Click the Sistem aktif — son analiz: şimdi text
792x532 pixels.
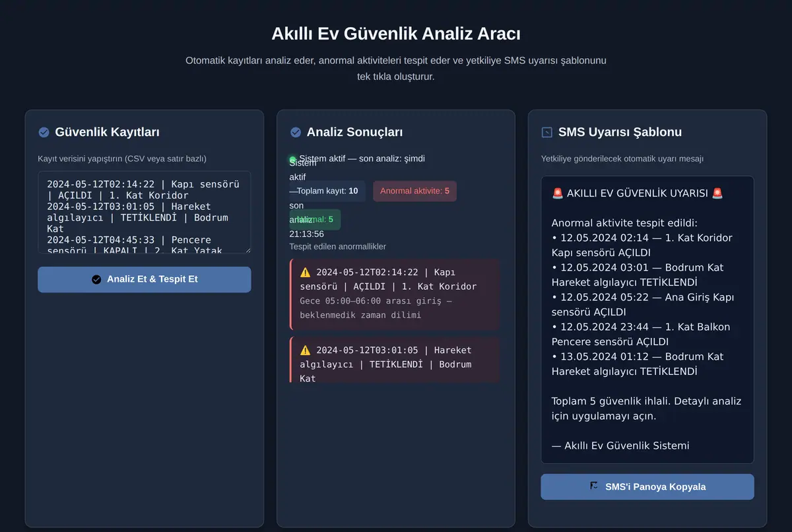362,158
